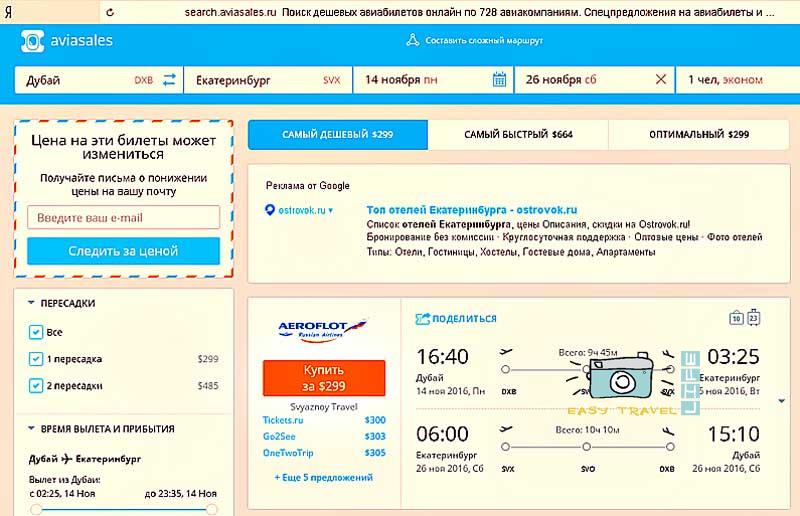Open Tickets.ru offer for $300
This screenshot has width=800, height=516.
(x=324, y=420)
